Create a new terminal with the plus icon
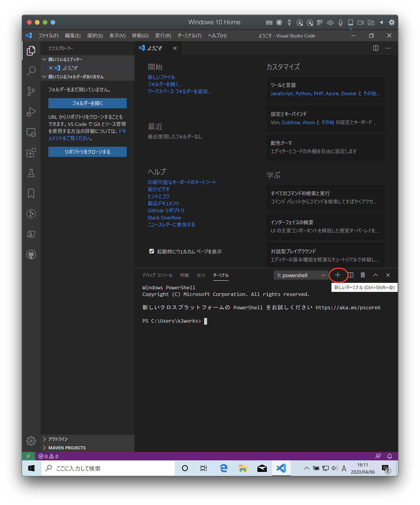 click(338, 275)
